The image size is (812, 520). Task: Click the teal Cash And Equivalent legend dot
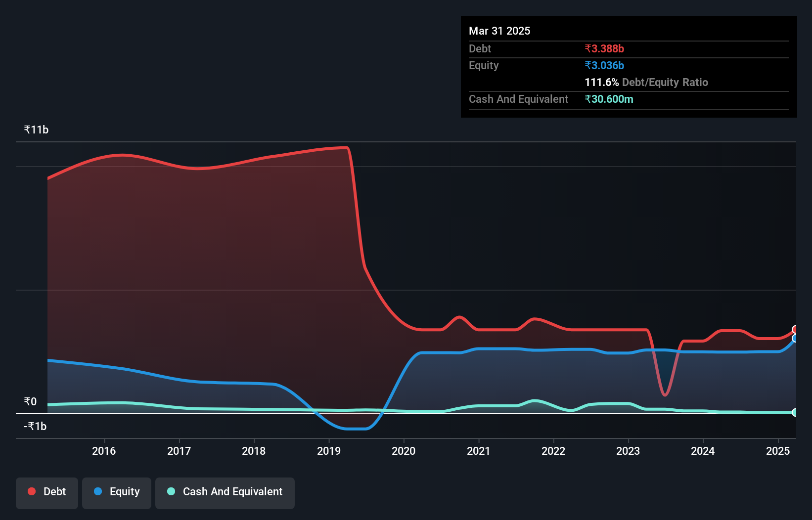[171, 491]
